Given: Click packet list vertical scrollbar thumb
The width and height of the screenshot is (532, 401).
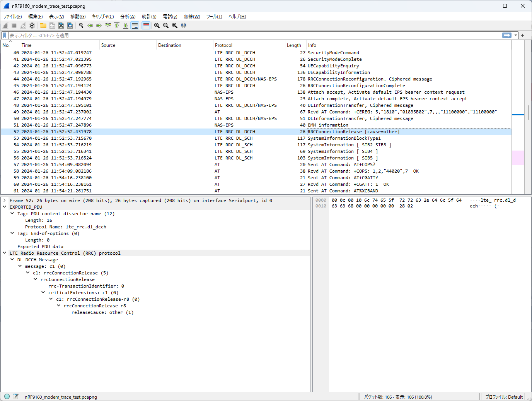Looking at the screenshot, I should [x=528, y=113].
